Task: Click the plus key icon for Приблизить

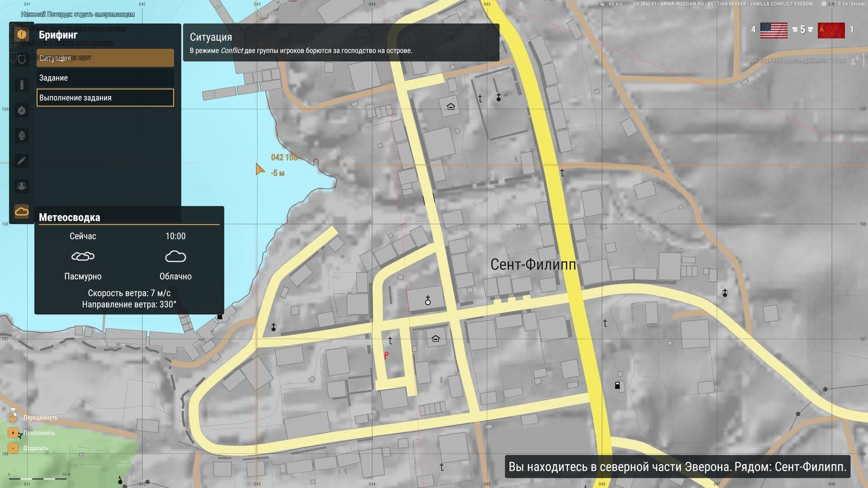Action: [x=13, y=433]
